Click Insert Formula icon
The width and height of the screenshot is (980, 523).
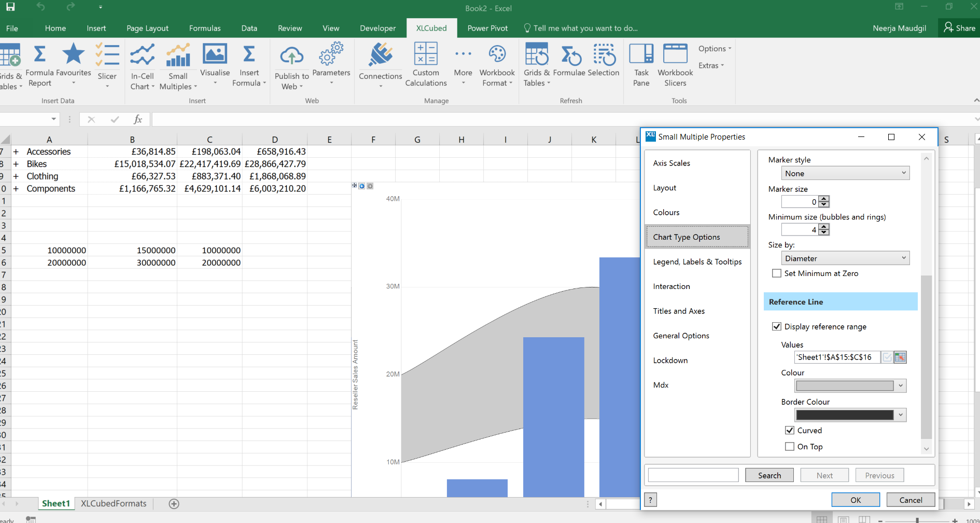[x=249, y=66]
